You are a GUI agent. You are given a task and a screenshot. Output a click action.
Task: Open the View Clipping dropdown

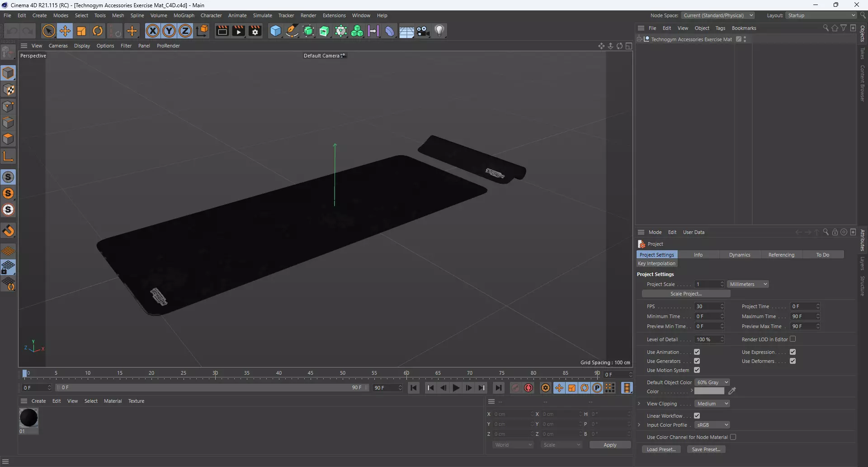(x=712, y=404)
